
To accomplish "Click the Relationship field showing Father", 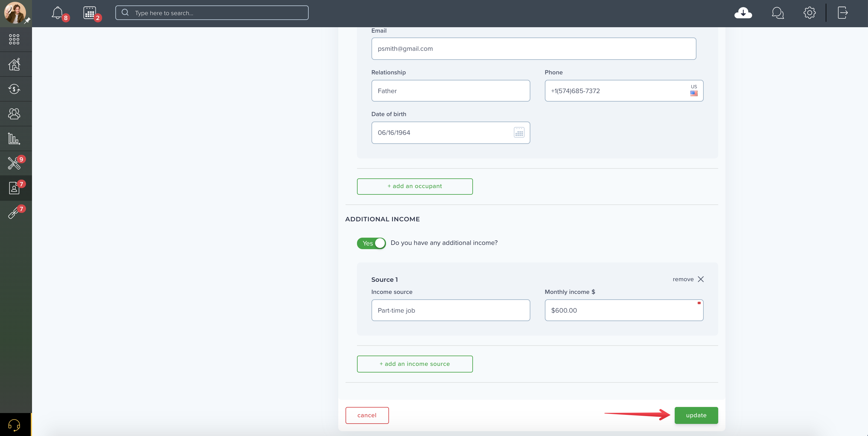I will 451,91.
